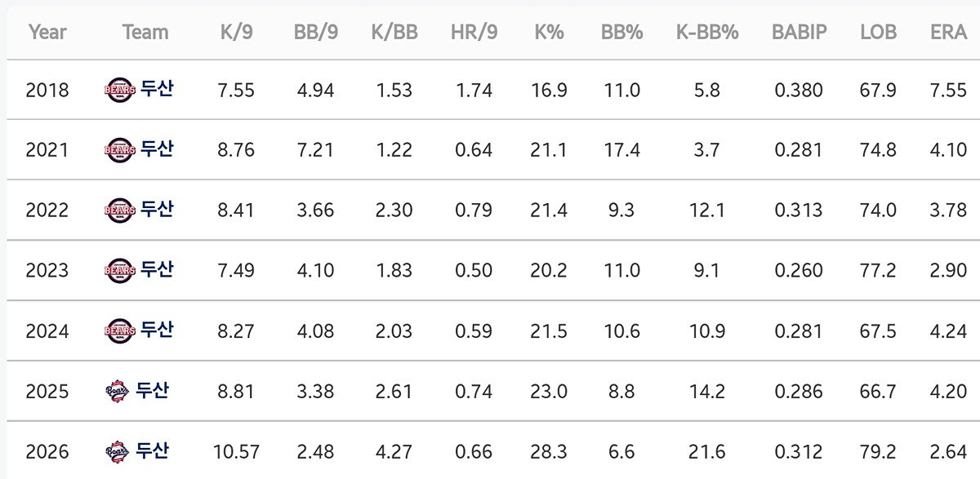
Task: Click the 2024 year cell
Action: pos(47,331)
